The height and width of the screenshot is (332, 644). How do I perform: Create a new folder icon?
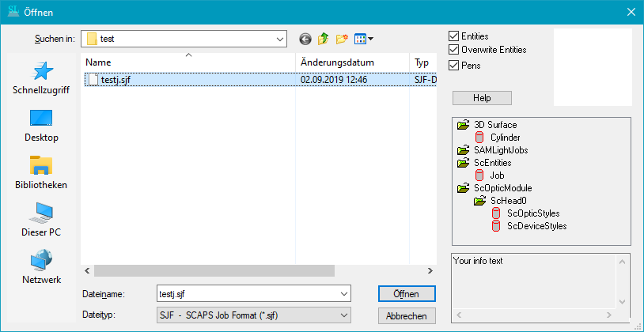coord(342,39)
